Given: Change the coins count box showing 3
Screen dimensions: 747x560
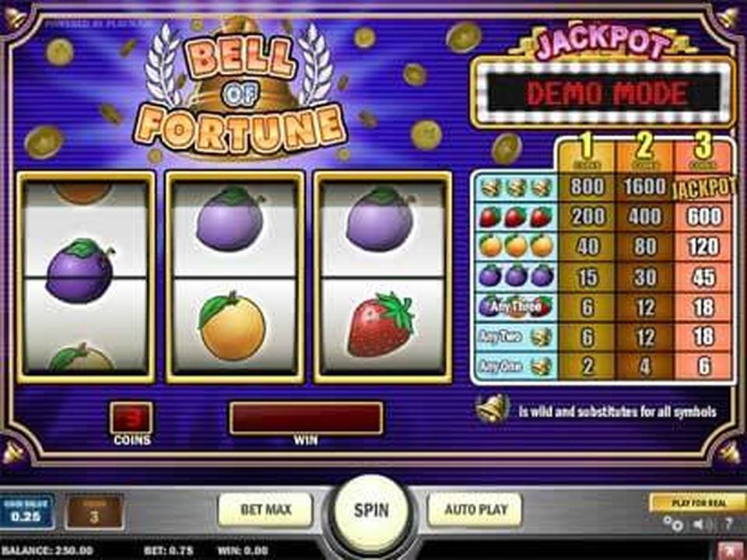Looking at the screenshot, I should pyautogui.click(x=94, y=513).
